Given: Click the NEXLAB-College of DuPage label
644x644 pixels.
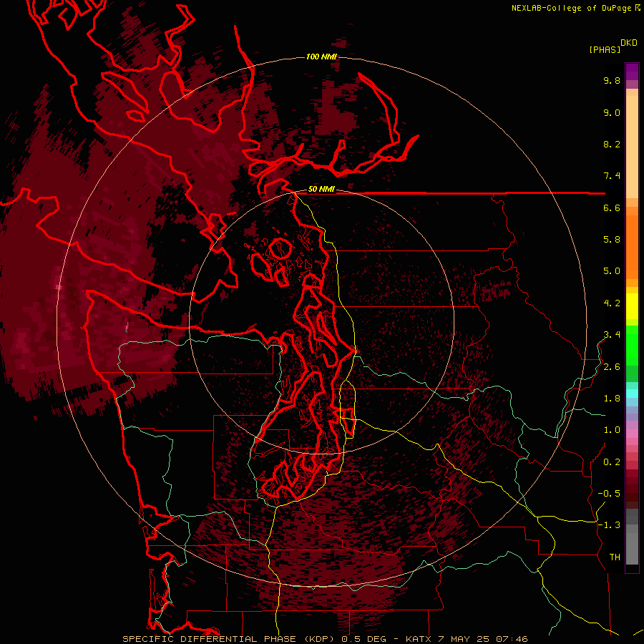Looking at the screenshot, I should click(572, 8).
